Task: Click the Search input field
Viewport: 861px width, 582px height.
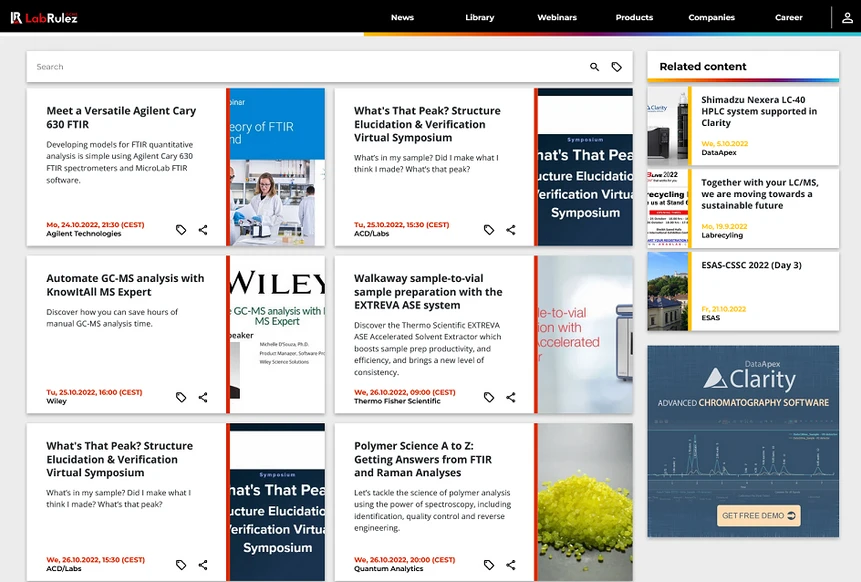Action: pos(308,67)
